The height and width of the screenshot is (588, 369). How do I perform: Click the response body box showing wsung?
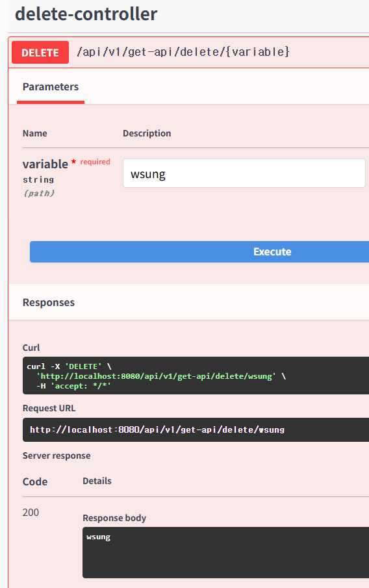[x=225, y=552]
